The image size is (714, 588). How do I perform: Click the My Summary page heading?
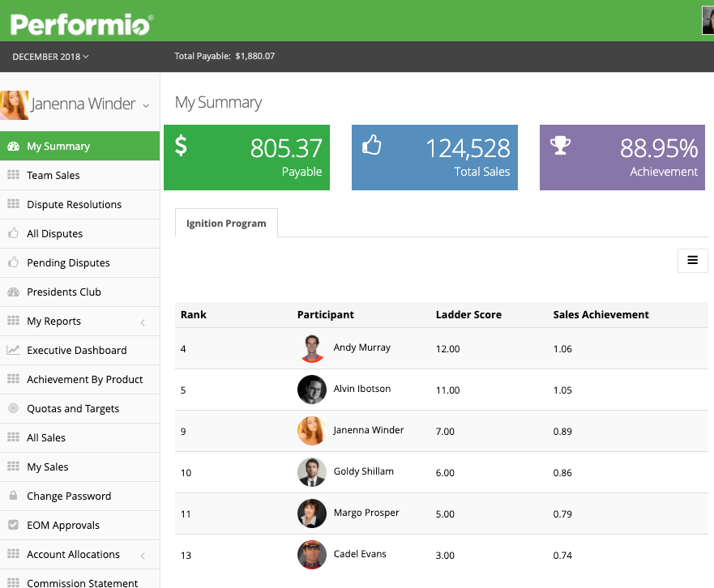coord(219,103)
